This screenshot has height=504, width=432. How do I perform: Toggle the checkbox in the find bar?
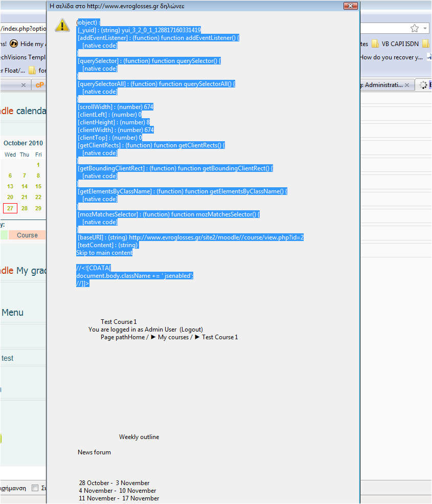(x=35, y=488)
